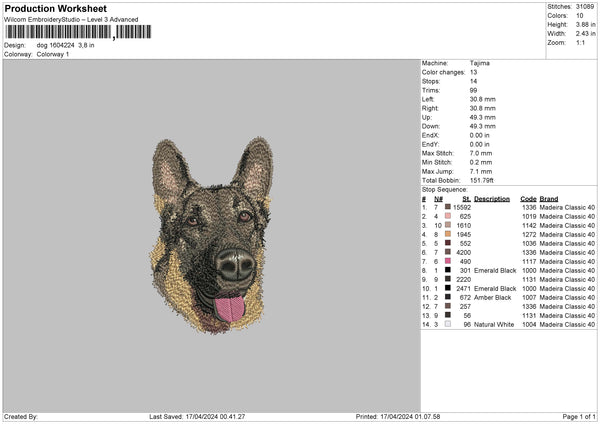Screen dimensions: 600x424
Task: Click the Description column header
Action: (492, 198)
